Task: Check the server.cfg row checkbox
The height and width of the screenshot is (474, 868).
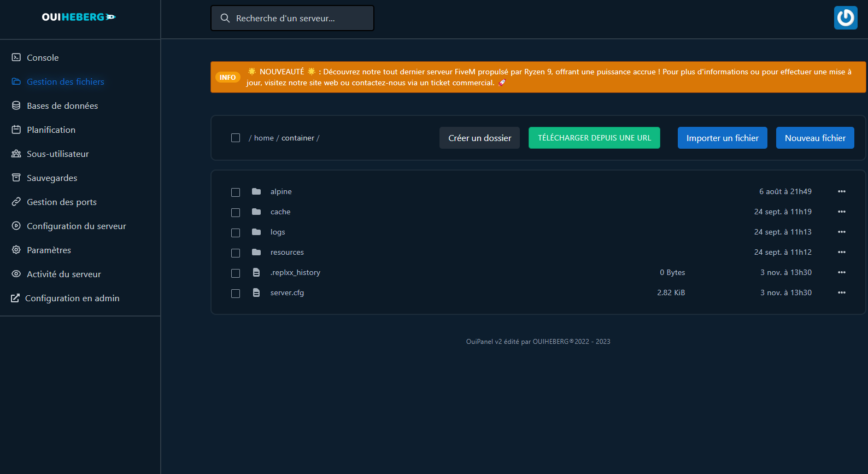Action: [x=236, y=293]
